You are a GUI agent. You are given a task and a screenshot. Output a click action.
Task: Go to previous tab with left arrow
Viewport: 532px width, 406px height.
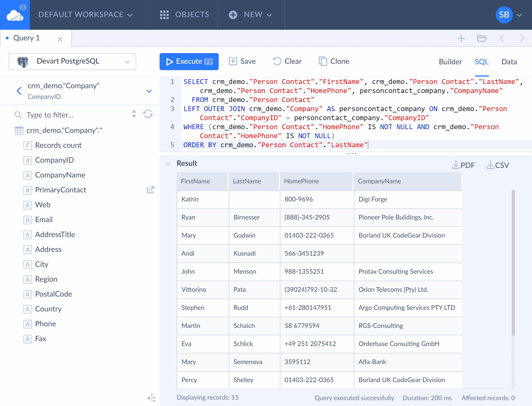[x=502, y=38]
